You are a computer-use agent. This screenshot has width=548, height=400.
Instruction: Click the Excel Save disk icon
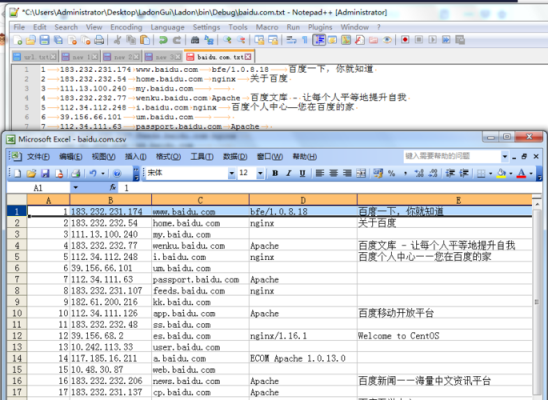pos(45,173)
